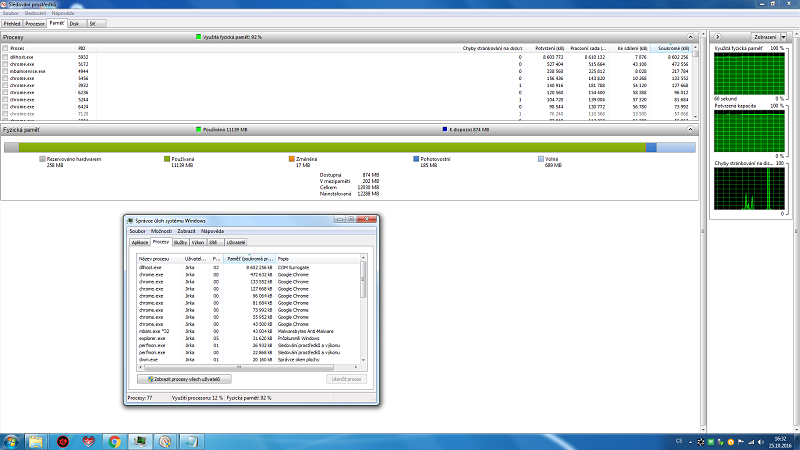Sort by Soukromé (kB) column header
The image size is (800, 450).
670,48
